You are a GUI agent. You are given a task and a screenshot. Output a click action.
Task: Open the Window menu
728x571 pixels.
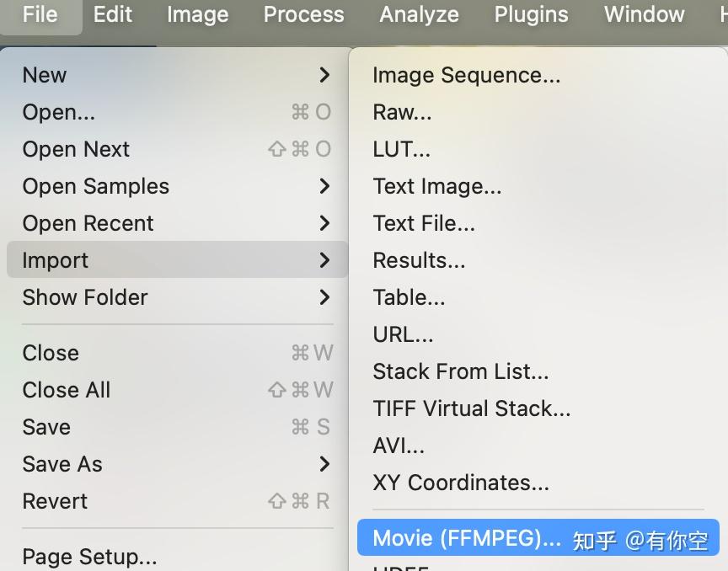[644, 14]
